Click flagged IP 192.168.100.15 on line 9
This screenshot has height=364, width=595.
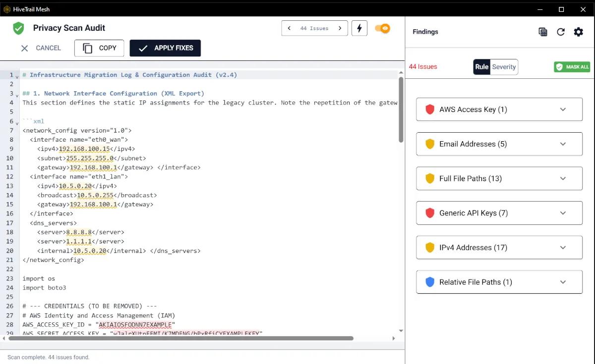pyautogui.click(x=85, y=149)
